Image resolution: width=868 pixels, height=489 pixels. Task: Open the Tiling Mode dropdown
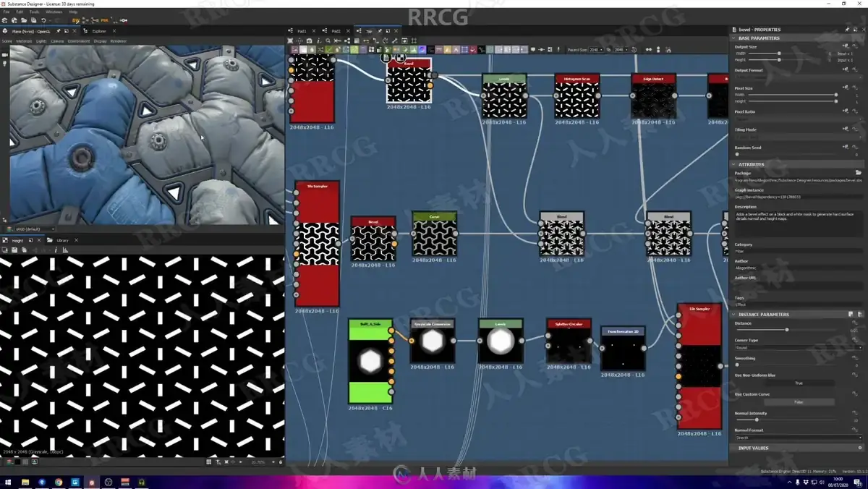[x=799, y=137]
